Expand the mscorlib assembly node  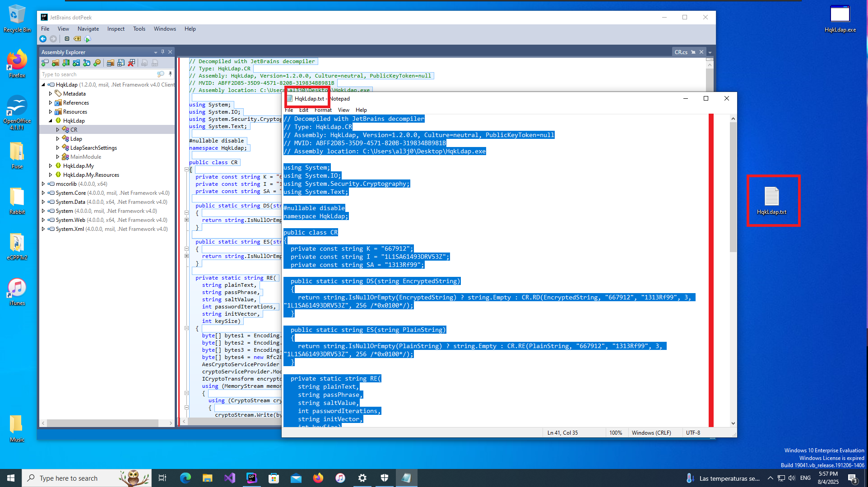point(43,184)
